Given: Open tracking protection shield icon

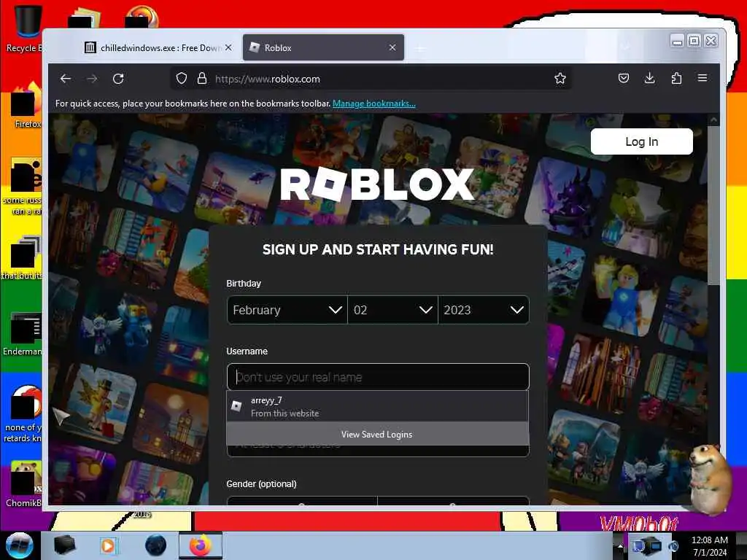Looking at the screenshot, I should (182, 79).
